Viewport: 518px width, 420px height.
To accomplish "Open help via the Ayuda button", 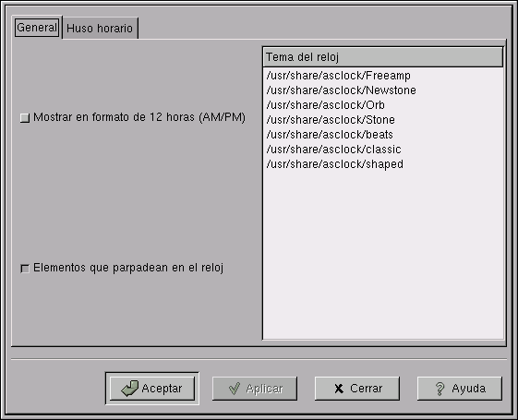I will point(460,389).
